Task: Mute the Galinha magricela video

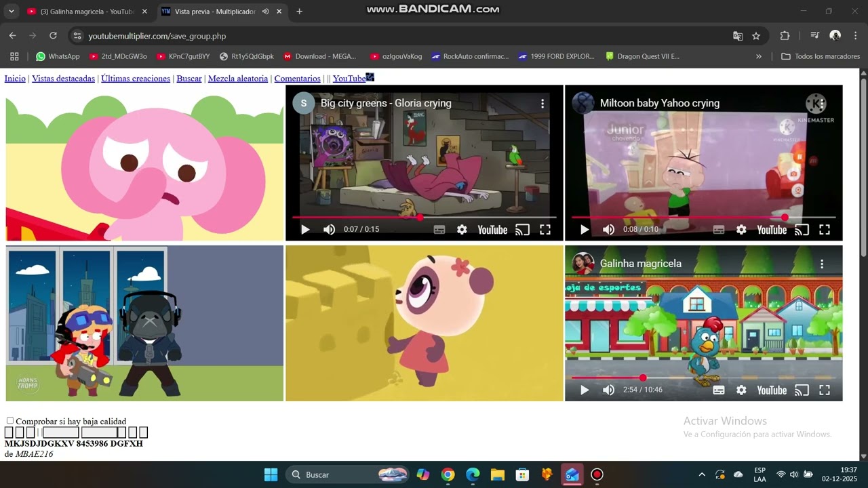Action: (609, 390)
